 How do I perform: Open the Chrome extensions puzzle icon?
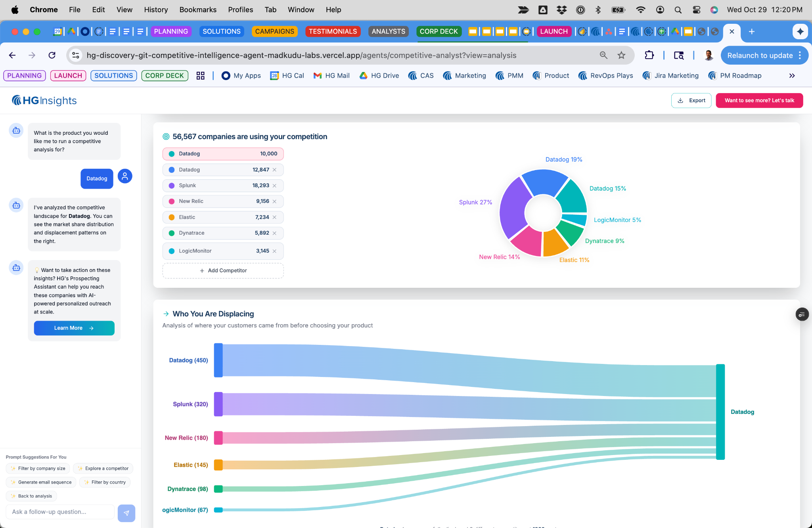pos(649,55)
